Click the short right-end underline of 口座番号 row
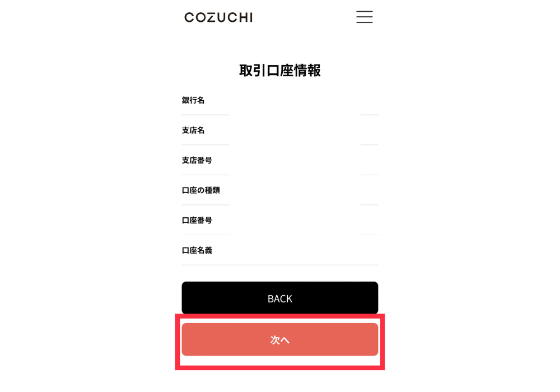Image resolution: width=560 pixels, height=392 pixels. click(369, 235)
